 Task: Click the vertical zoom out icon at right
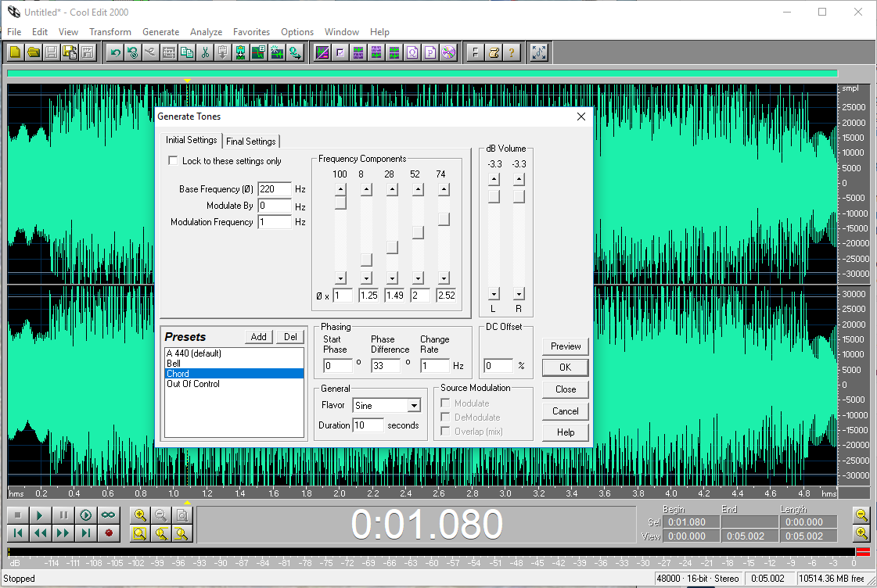861,514
